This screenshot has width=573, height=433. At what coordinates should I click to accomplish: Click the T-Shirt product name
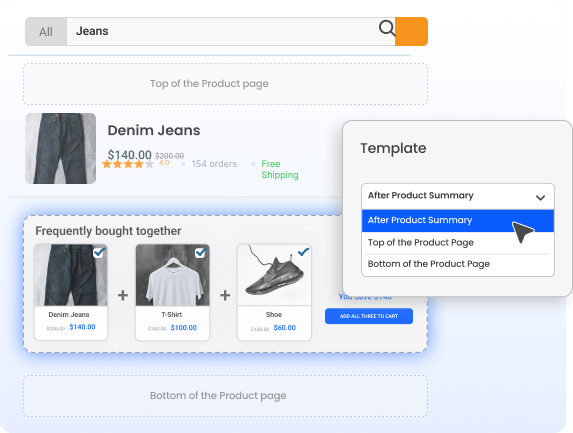[x=172, y=315]
